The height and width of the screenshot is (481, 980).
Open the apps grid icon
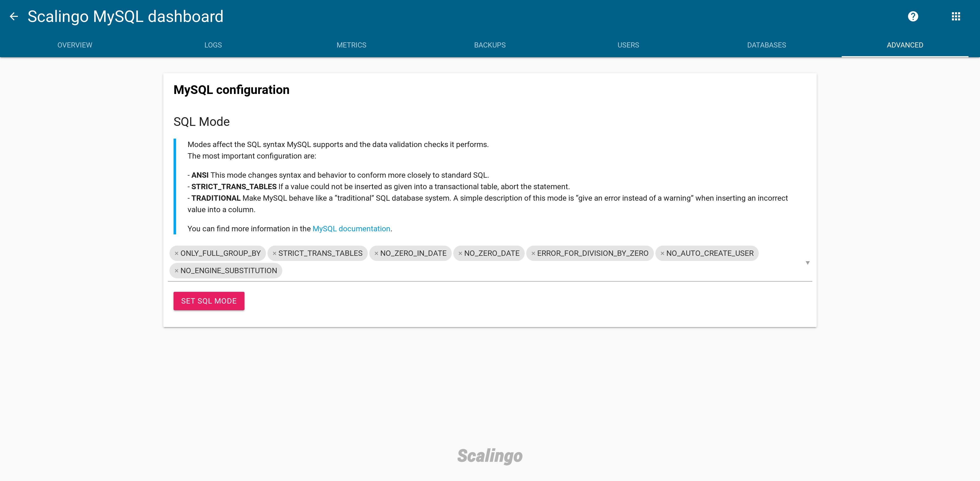(956, 16)
